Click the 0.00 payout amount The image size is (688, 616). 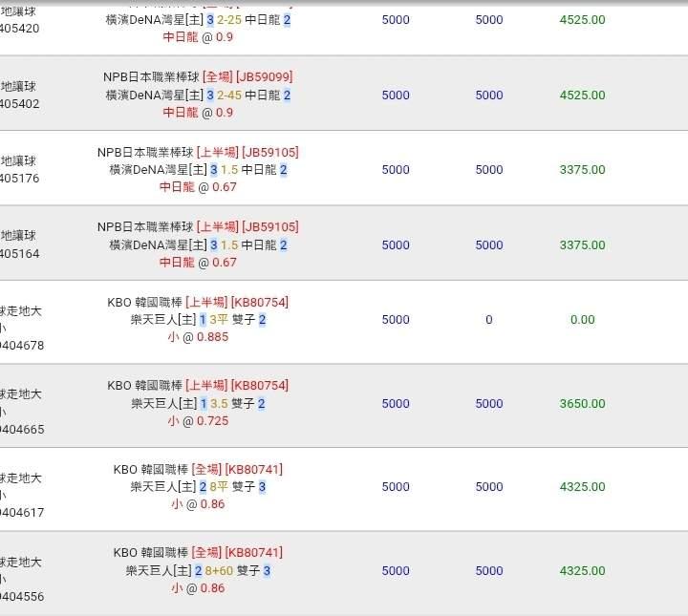582,320
